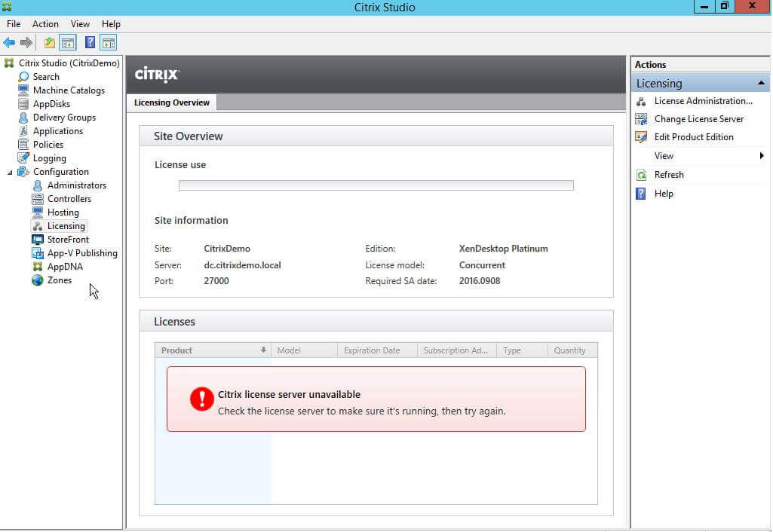Click the Citrix license server unavailable message
Viewport: 773px width, 532px height.
(289, 395)
